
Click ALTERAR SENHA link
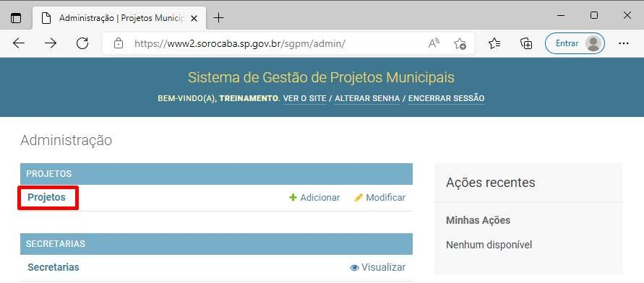[x=367, y=98]
